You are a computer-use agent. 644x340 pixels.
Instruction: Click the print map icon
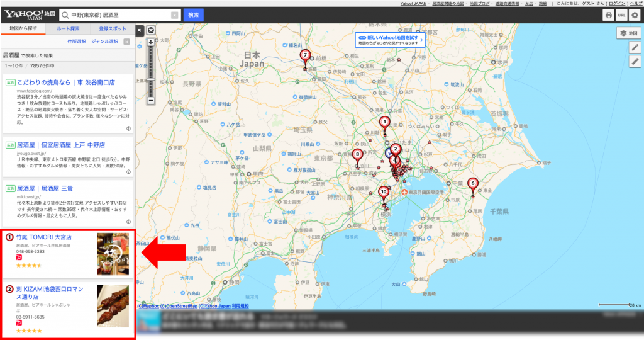[608, 15]
